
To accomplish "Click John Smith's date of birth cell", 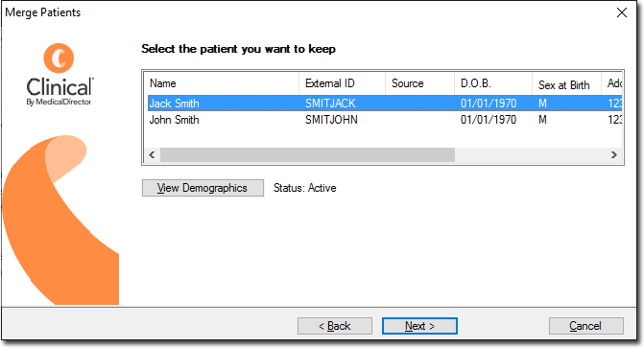I will point(489,120).
